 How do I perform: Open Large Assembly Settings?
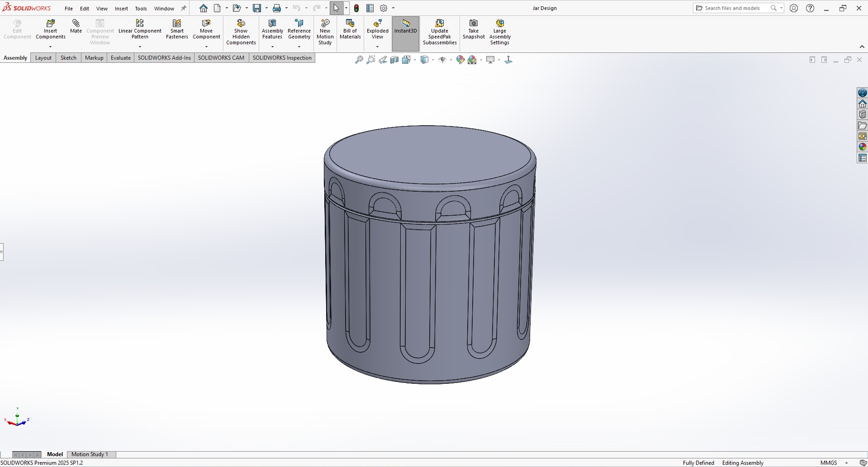click(x=500, y=24)
